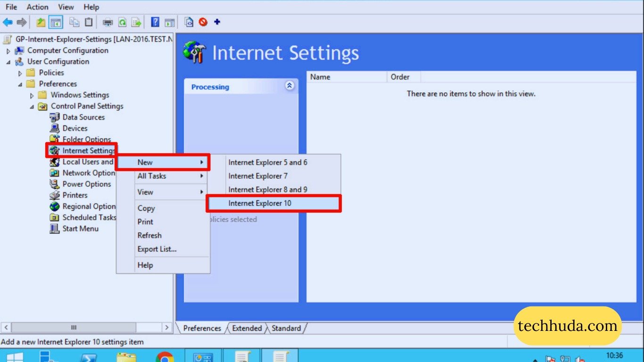Expand the Windows Settings tree node
This screenshot has height=362, width=644.
coord(32,95)
